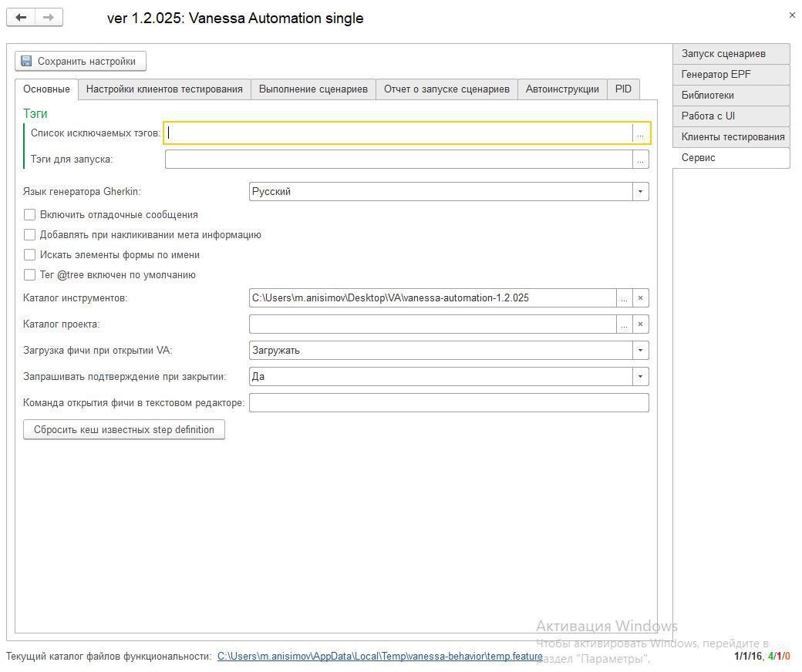The height and width of the screenshot is (672, 802).
Task: Open the temp.feature path link
Action: 379,656
